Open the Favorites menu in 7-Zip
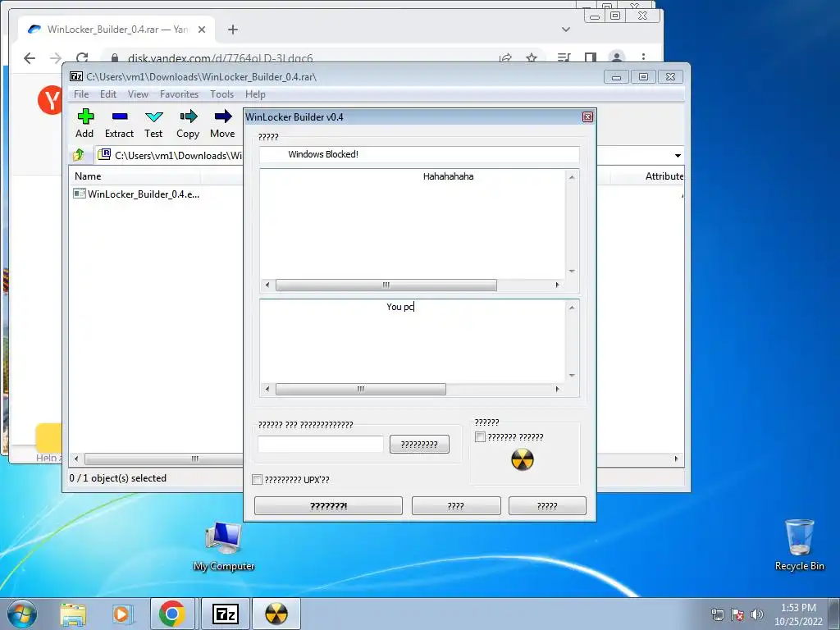 click(179, 94)
